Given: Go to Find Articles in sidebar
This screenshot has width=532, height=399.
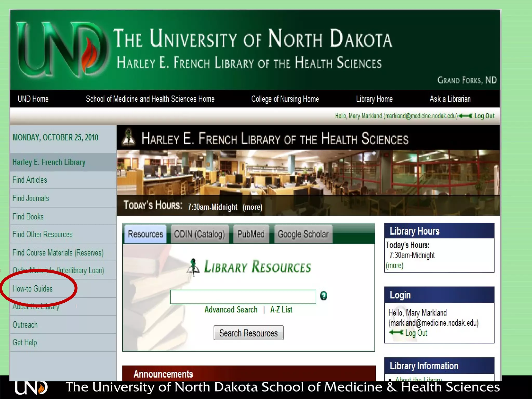Looking at the screenshot, I should pyautogui.click(x=30, y=180).
